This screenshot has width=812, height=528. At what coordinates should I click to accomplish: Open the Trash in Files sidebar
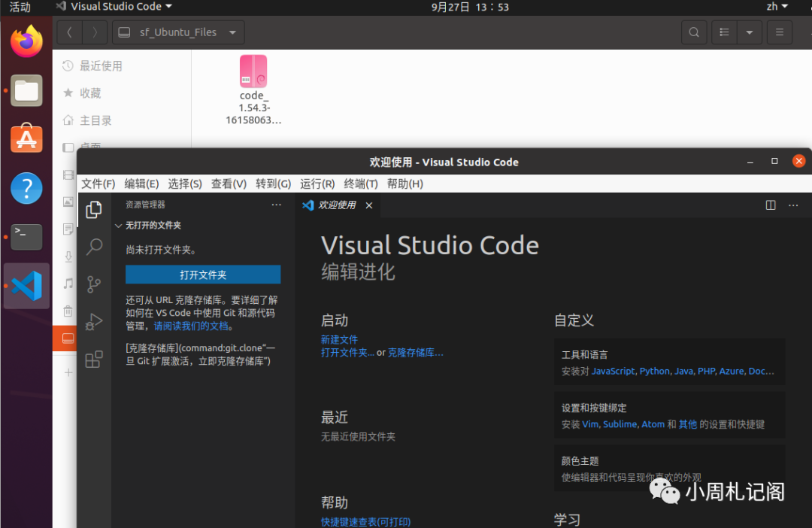pos(68,311)
